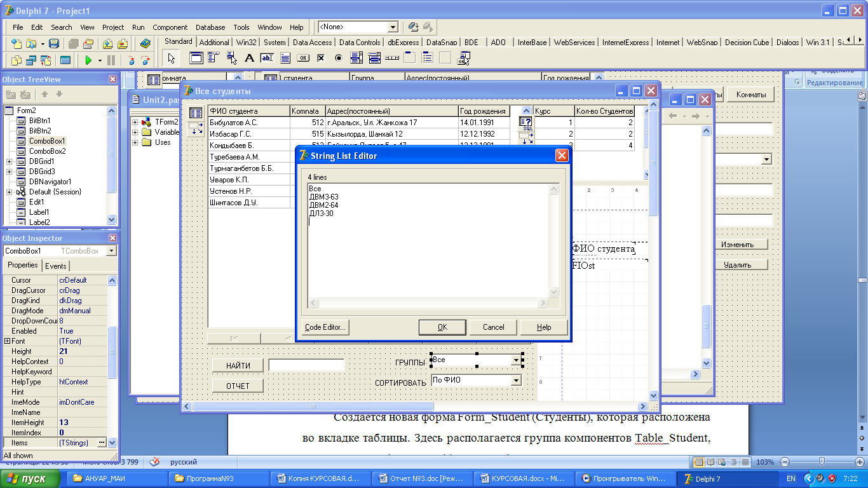Expand the Font property in Object Inspector
The image size is (868, 488).
(x=7, y=341)
